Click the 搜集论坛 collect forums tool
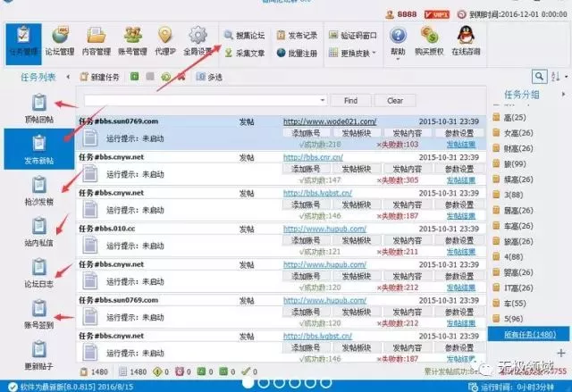This screenshot has width=572, height=392. (244, 36)
